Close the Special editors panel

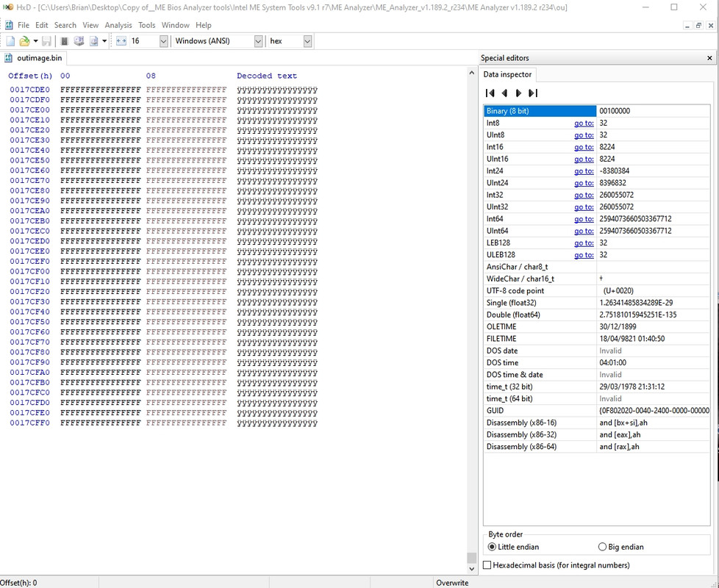tap(709, 58)
